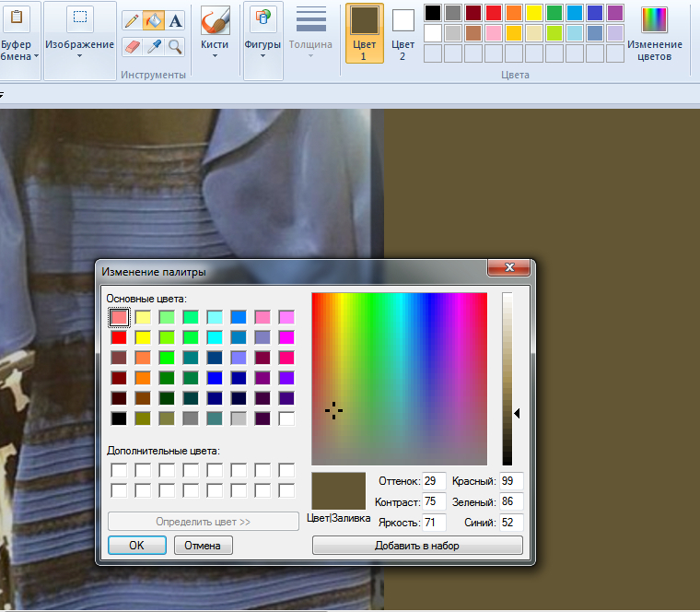Click the brightness slider strip in the dialog
700x612 pixels.
tap(507, 379)
